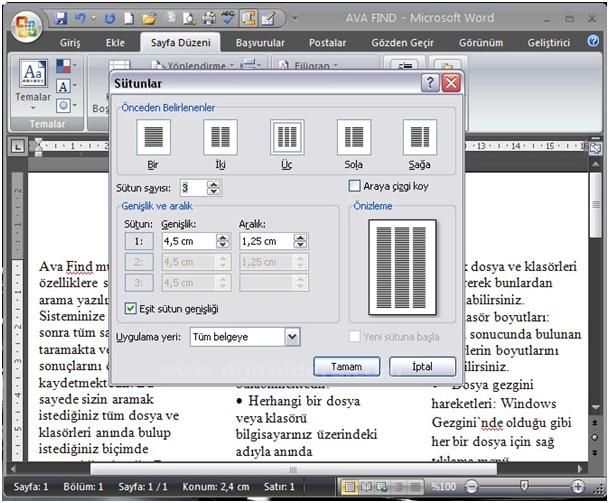This screenshot has height=503, width=609.
Task: Click the ruler tab selector button
Action: click(x=17, y=146)
